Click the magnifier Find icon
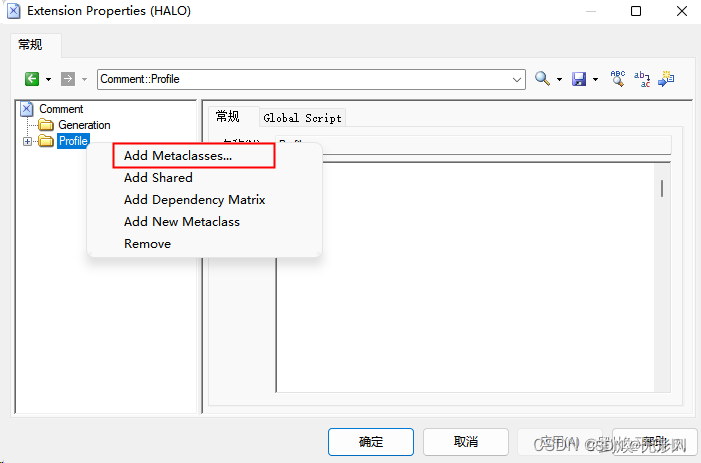701x463 pixels. coord(542,79)
